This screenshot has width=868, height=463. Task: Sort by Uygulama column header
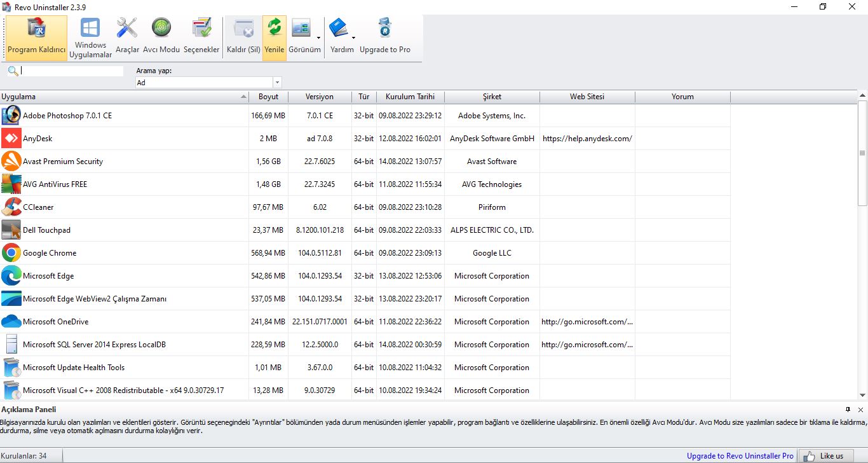(125, 97)
